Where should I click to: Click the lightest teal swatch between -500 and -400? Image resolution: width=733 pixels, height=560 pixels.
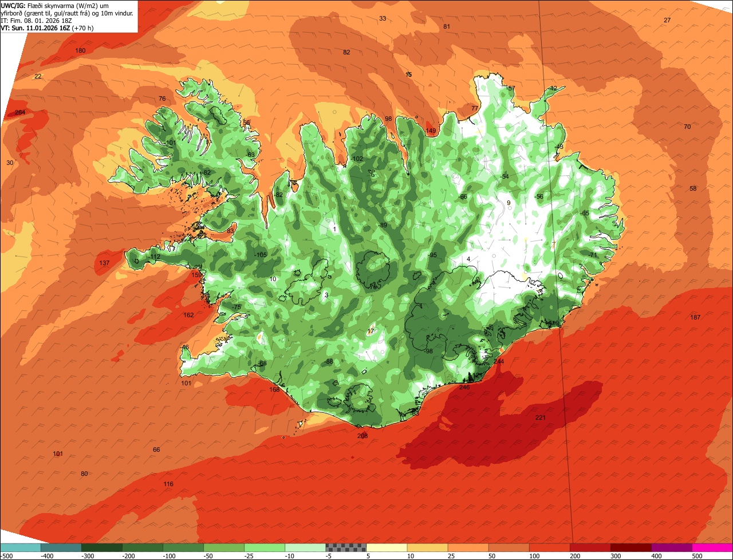point(20,547)
